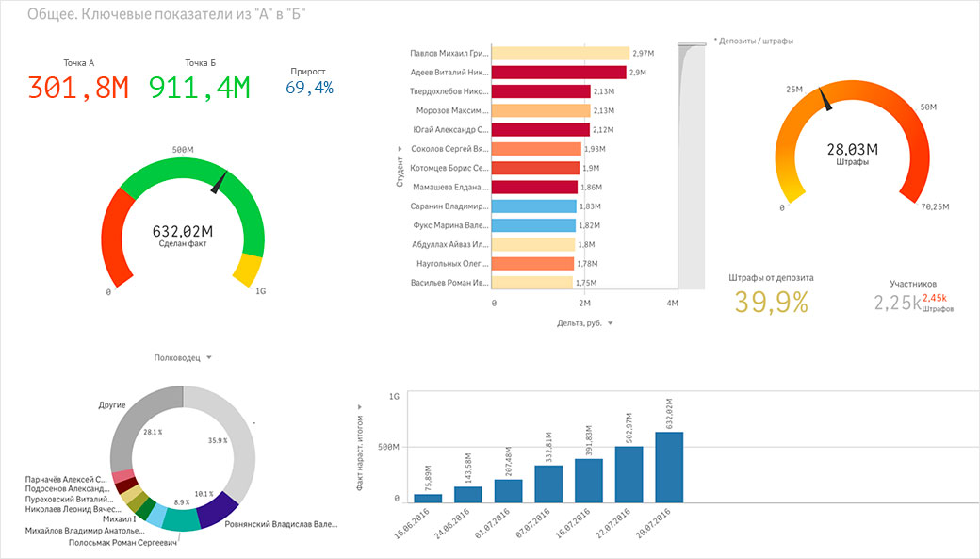Click the mini-chart scrollbar handle beside student bars
Screen dimensions: 980x559
pyautogui.click(x=691, y=43)
